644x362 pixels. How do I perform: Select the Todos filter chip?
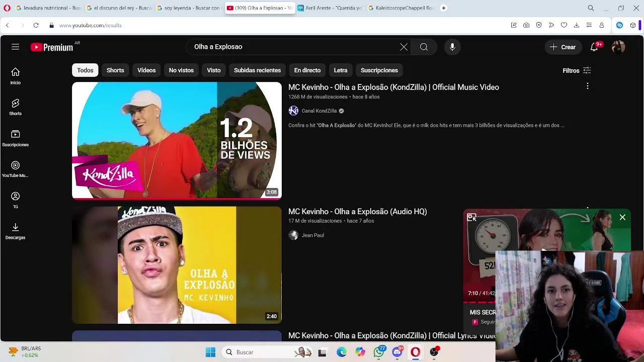point(85,70)
